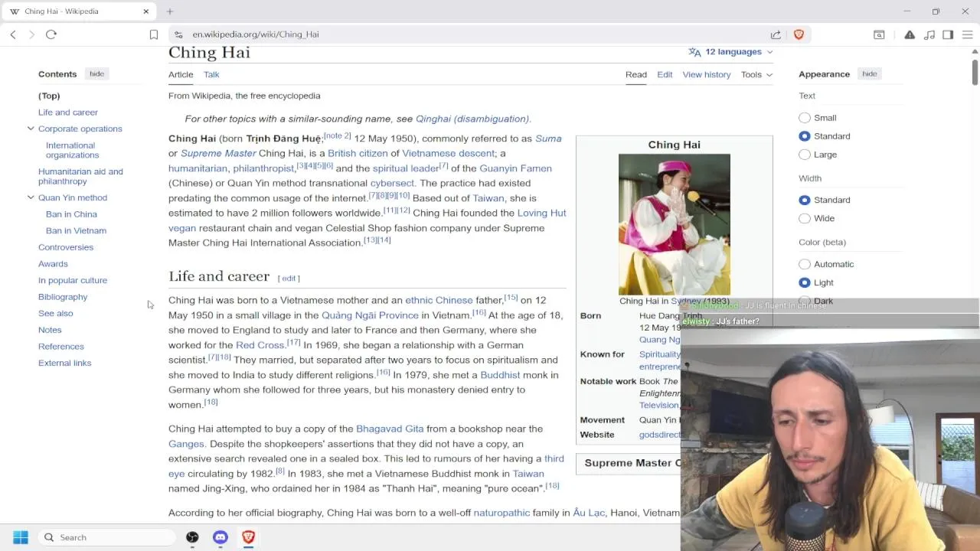Open the music note playlist icon
Screen dimensions: 980x551
tap(929, 34)
